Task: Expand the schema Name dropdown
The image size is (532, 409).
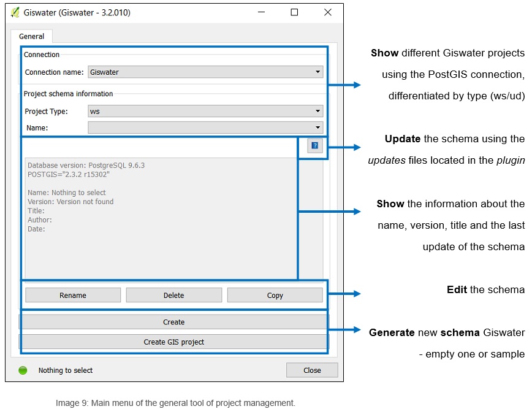Action: click(x=205, y=128)
